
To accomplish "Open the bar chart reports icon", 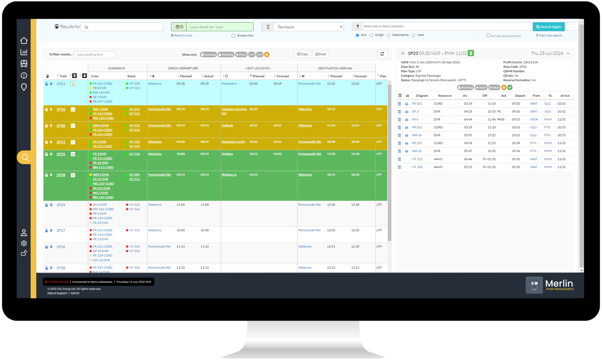I will tap(24, 52).
